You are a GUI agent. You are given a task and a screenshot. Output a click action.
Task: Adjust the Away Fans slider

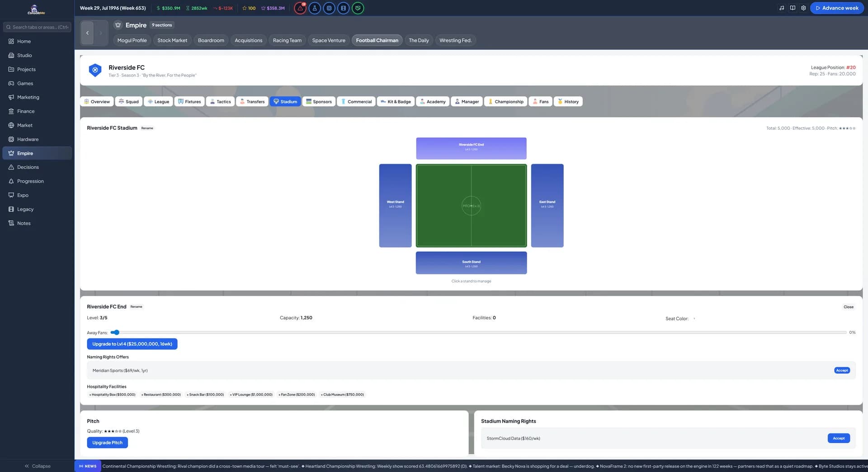click(x=478, y=332)
